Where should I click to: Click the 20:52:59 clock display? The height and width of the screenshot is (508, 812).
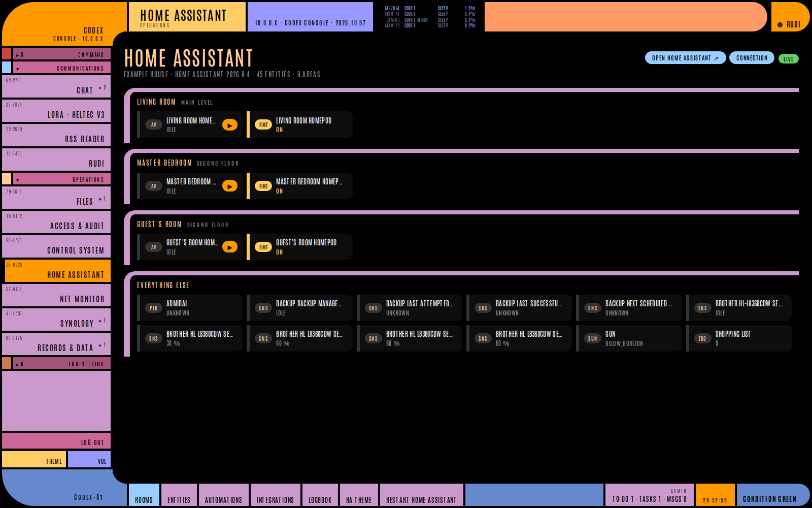[x=715, y=495]
